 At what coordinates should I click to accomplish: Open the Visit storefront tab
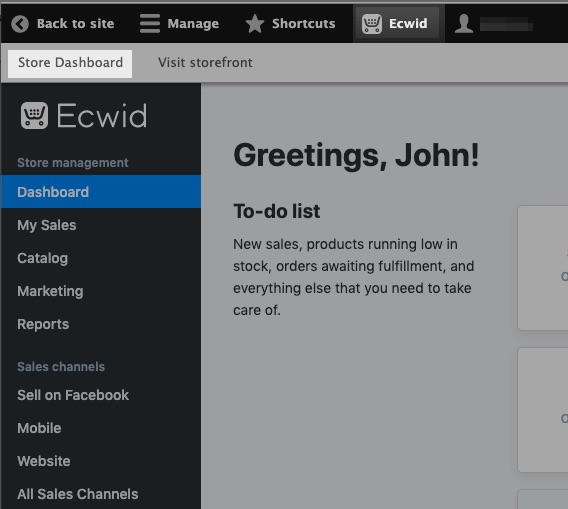(x=205, y=63)
